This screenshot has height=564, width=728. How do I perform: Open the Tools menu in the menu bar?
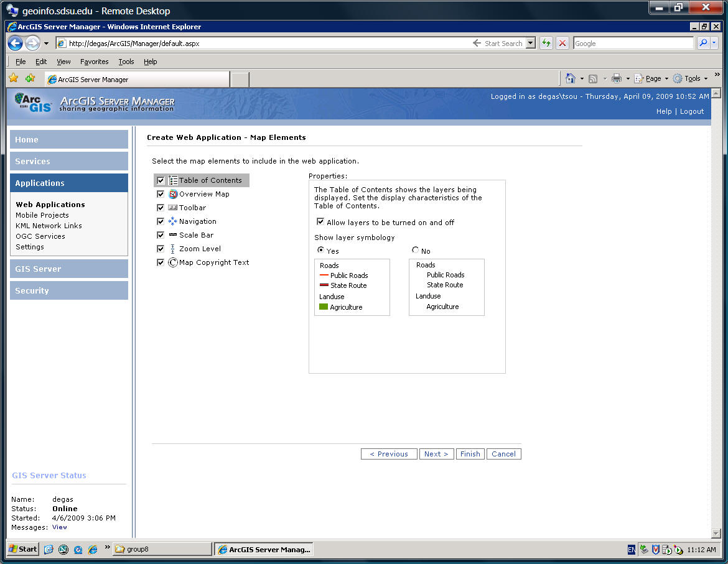point(126,62)
